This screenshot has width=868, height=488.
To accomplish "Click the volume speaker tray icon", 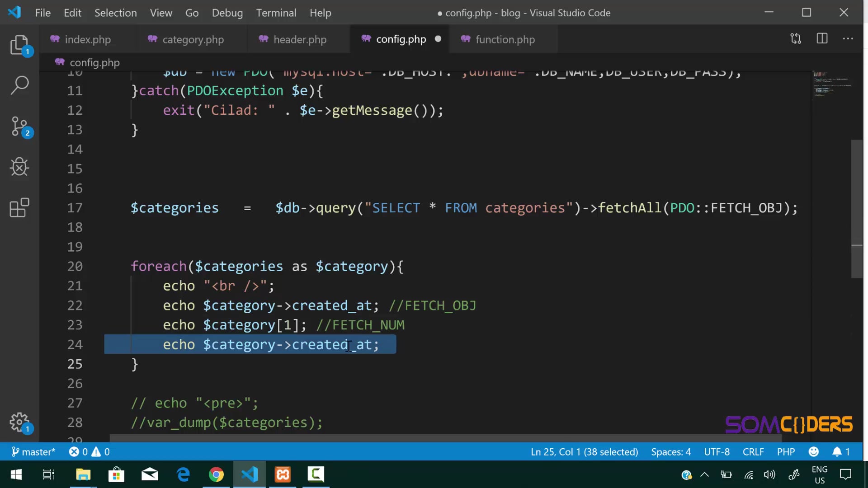I will [x=769, y=474].
